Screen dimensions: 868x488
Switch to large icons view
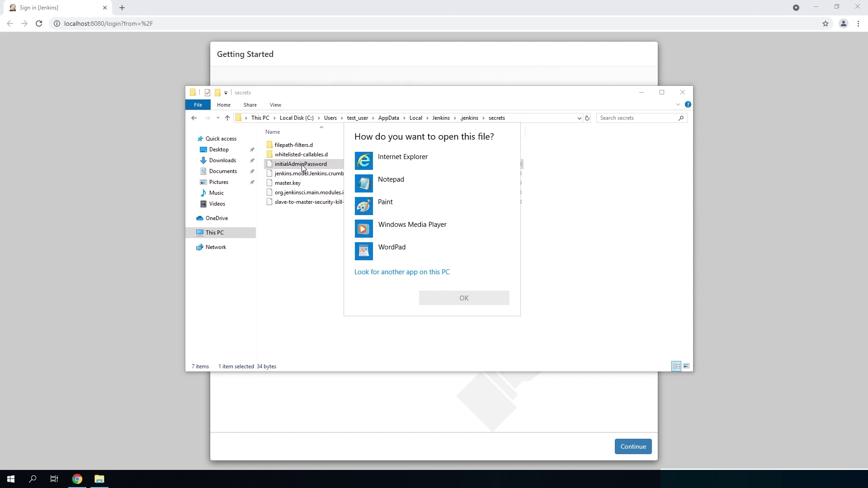[x=686, y=366]
